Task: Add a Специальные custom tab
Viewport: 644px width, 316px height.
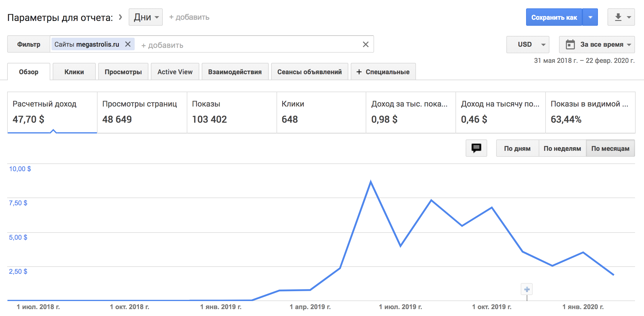Action: pyautogui.click(x=383, y=72)
